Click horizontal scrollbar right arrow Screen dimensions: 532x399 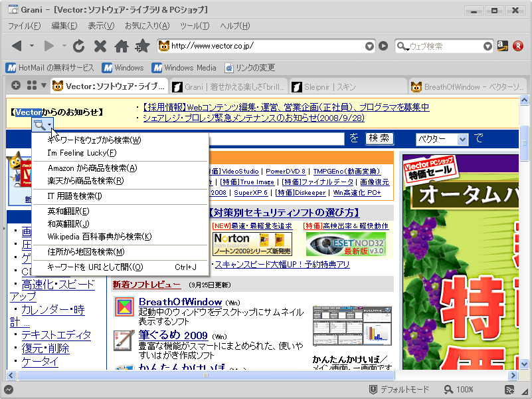click(513, 375)
